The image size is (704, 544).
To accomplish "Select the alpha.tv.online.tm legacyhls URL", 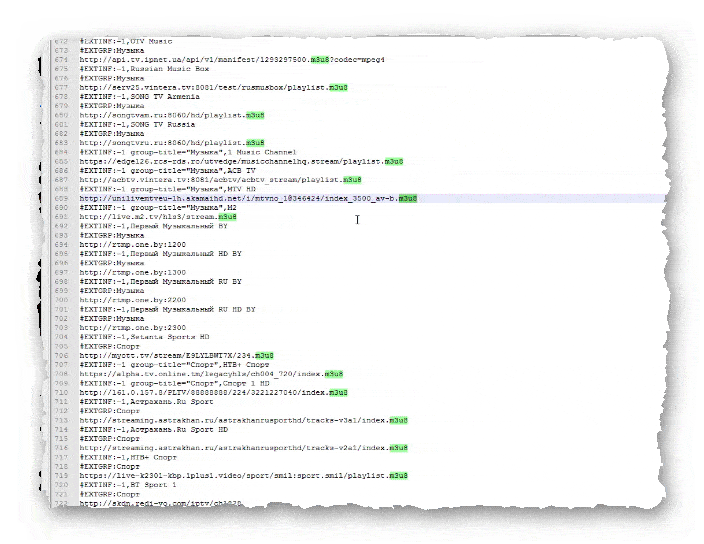I will point(211,374).
